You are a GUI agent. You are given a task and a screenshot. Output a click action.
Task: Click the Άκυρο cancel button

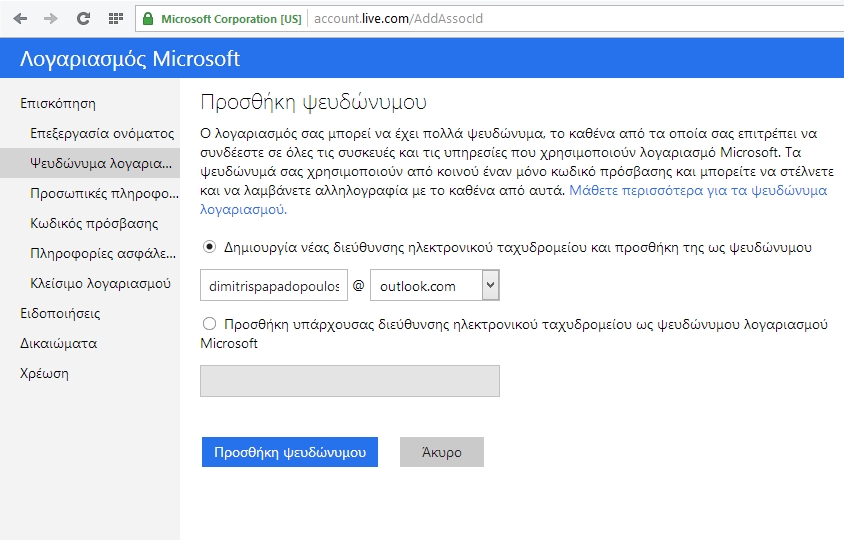pos(442,452)
